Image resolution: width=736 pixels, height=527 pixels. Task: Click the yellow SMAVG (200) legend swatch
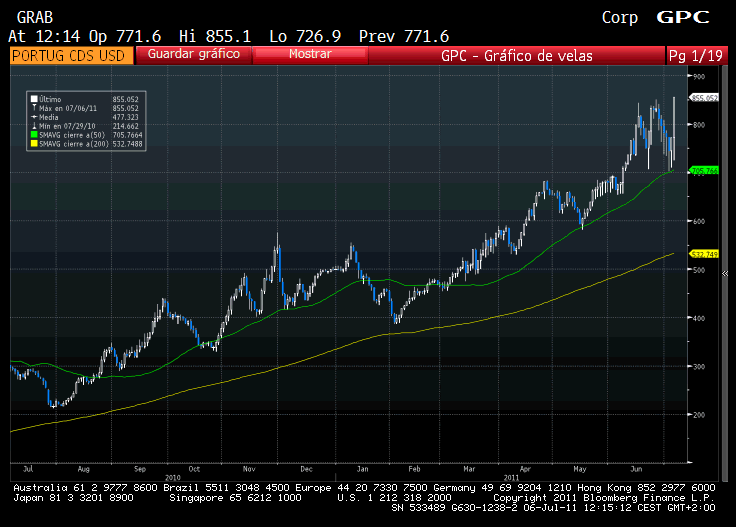[x=34, y=144]
